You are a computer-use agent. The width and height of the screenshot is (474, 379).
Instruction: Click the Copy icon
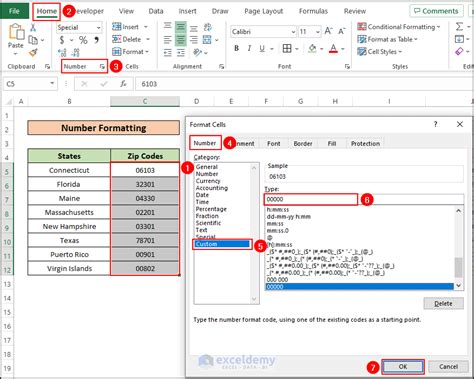[x=33, y=40]
